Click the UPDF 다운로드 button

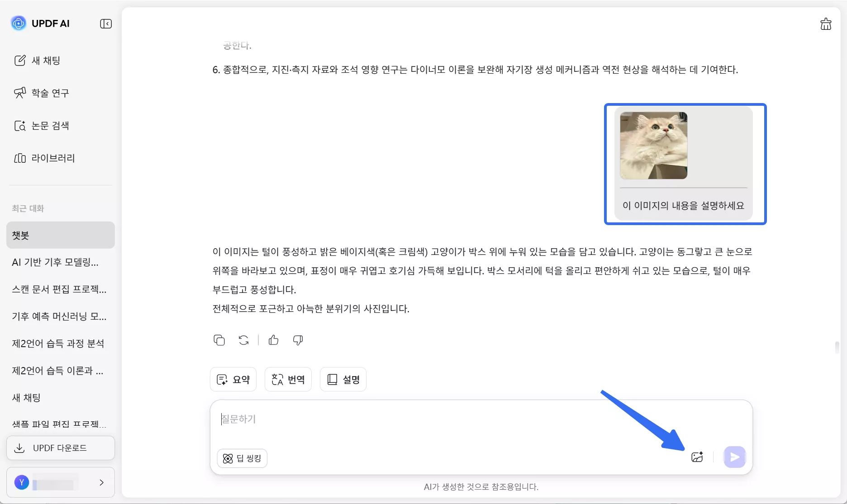click(x=60, y=448)
